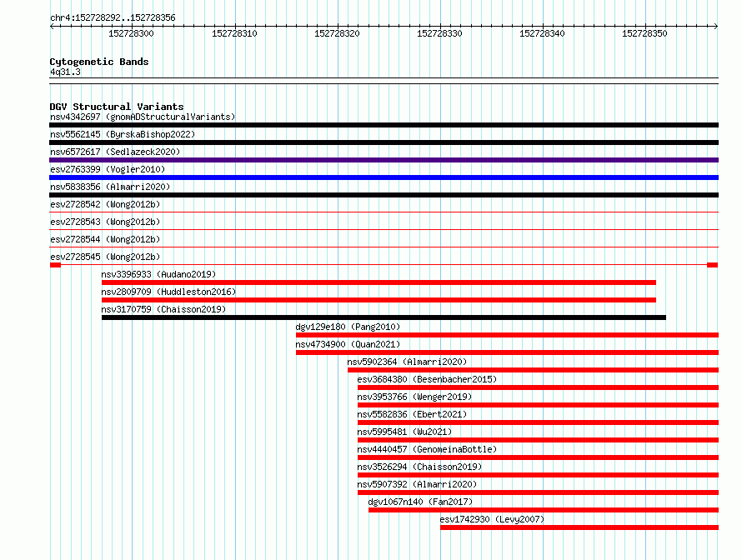Image resolution: width=742 pixels, height=560 pixels.
Task: Select dgv1067n140 Fan2017 label
Action: [x=420, y=502]
